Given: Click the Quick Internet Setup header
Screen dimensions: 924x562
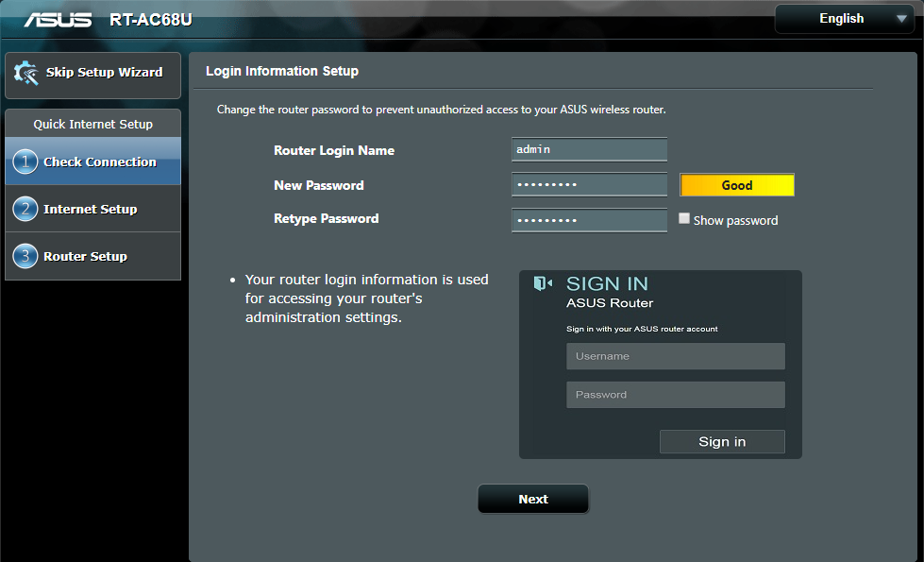Looking at the screenshot, I should pyautogui.click(x=93, y=124).
